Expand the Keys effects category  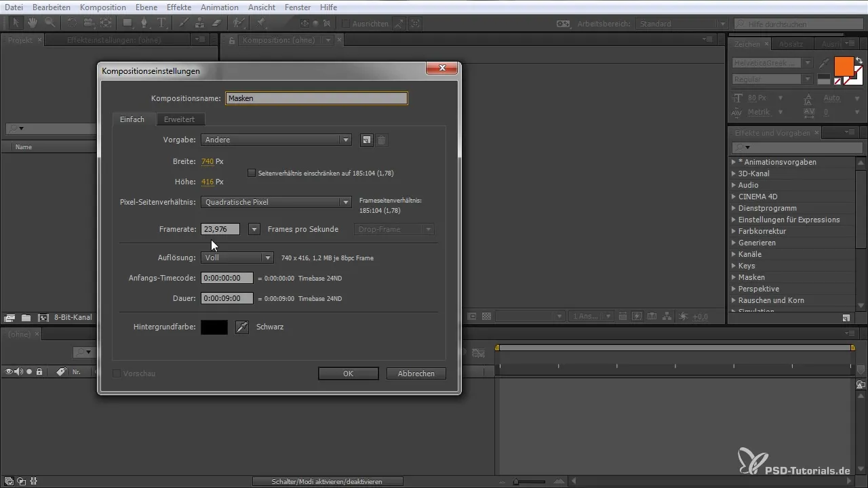click(x=734, y=266)
